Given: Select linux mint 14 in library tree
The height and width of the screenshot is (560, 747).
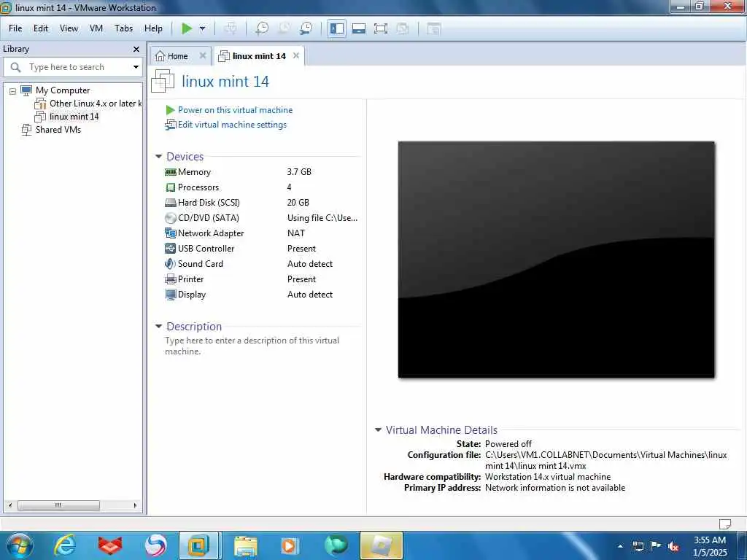Looking at the screenshot, I should pyautogui.click(x=74, y=117).
